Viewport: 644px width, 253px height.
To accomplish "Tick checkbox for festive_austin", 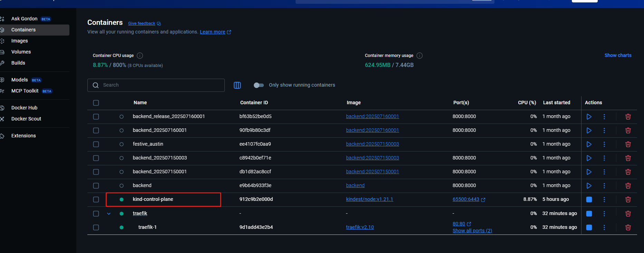I will click(96, 144).
